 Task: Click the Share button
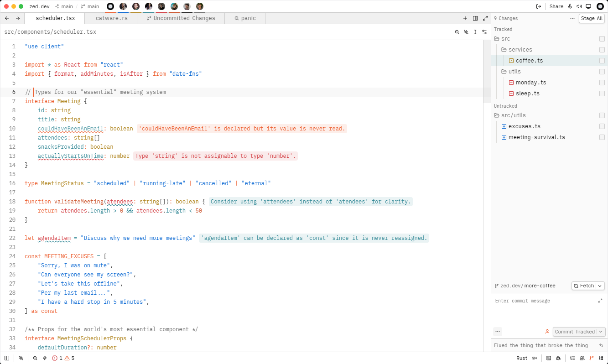pyautogui.click(x=556, y=6)
